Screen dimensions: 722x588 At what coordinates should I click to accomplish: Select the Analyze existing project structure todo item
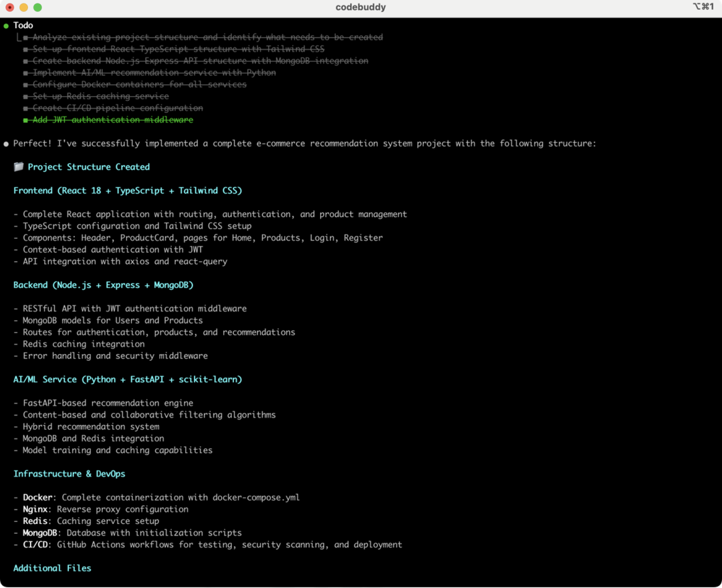point(208,37)
